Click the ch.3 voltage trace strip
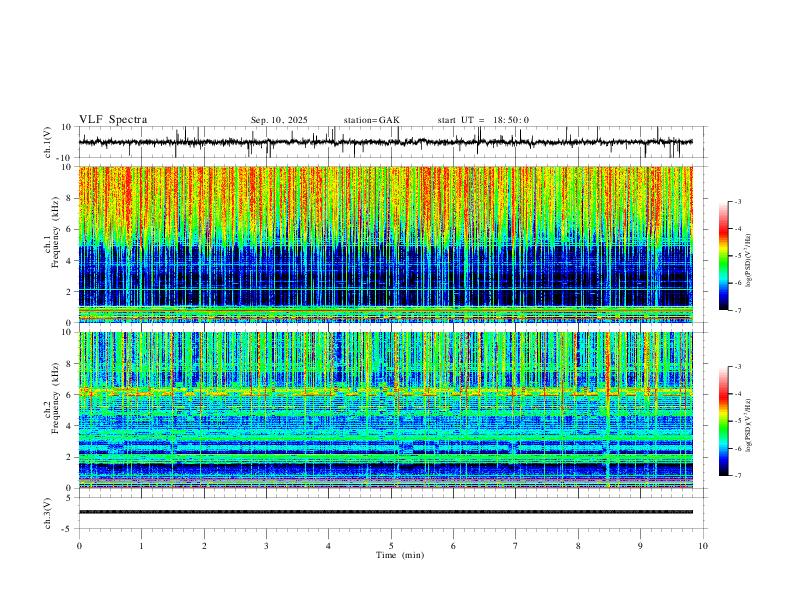This screenshot has height=612, width=792. pyautogui.click(x=385, y=512)
